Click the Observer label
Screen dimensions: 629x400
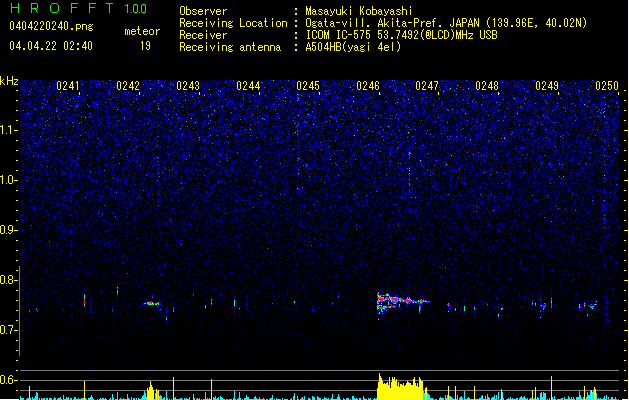click(x=203, y=11)
